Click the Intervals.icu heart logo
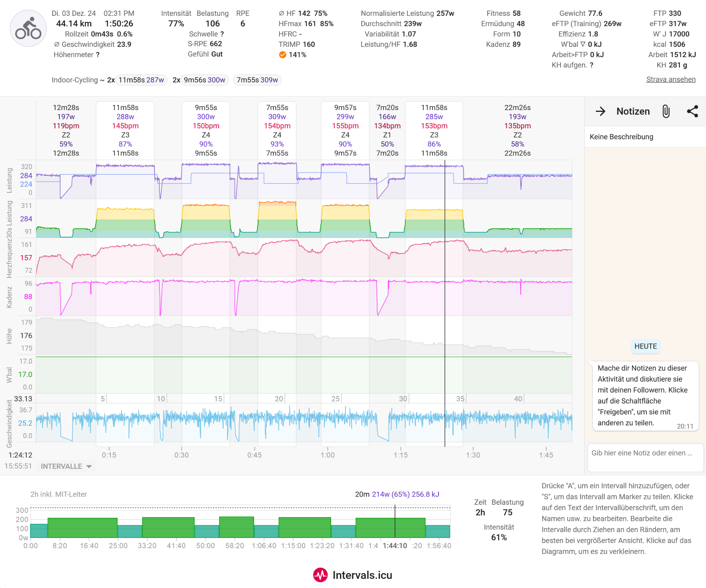Screen dimensions: 706x588 click(321, 575)
